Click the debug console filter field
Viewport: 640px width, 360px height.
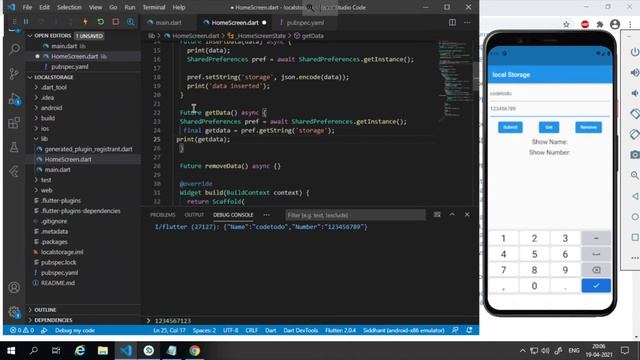(x=355, y=215)
